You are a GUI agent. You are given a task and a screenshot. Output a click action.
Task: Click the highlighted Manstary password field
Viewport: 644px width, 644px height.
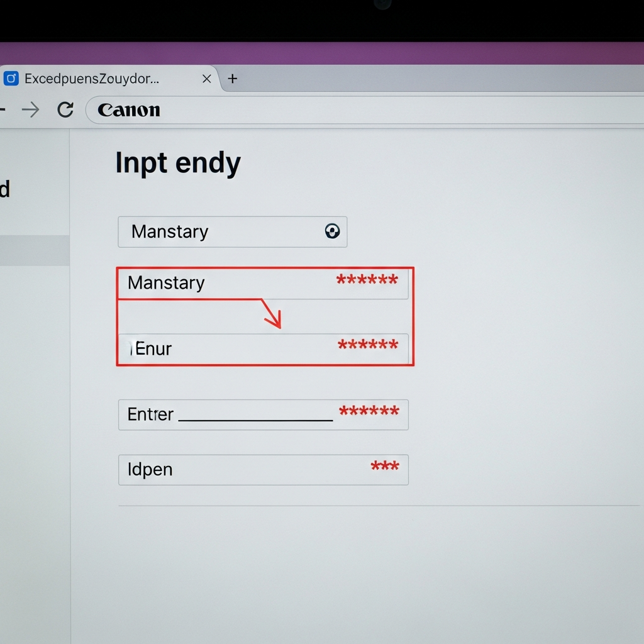[x=263, y=283]
